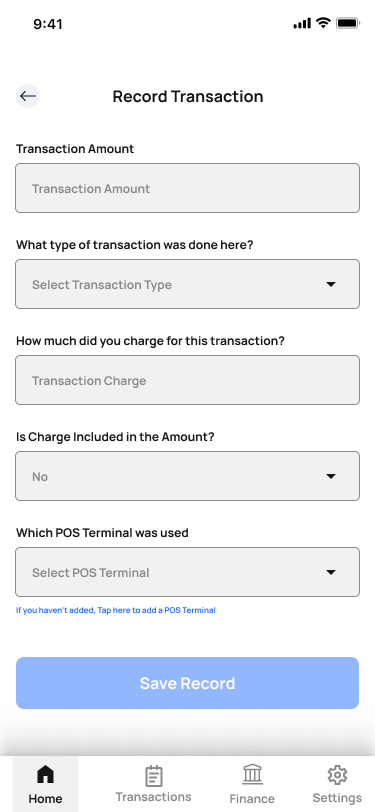Check the battery icon in status bar
375x812 pixels.
tap(347, 23)
